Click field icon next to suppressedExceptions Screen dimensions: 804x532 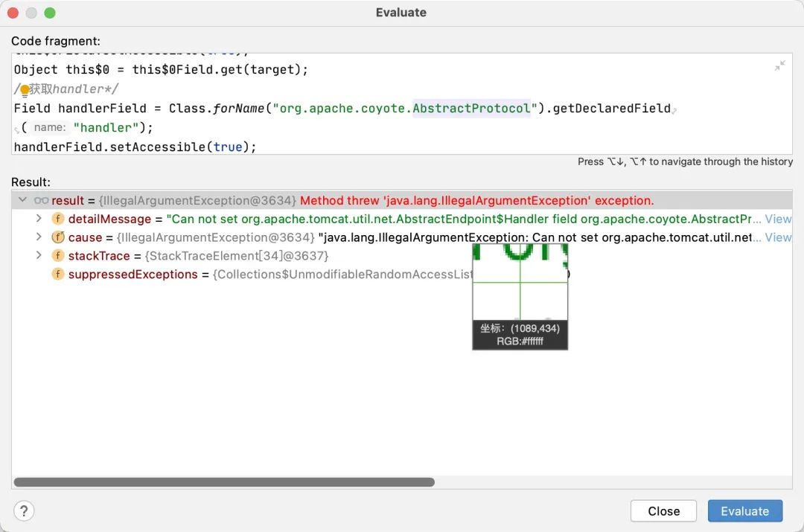coord(57,274)
